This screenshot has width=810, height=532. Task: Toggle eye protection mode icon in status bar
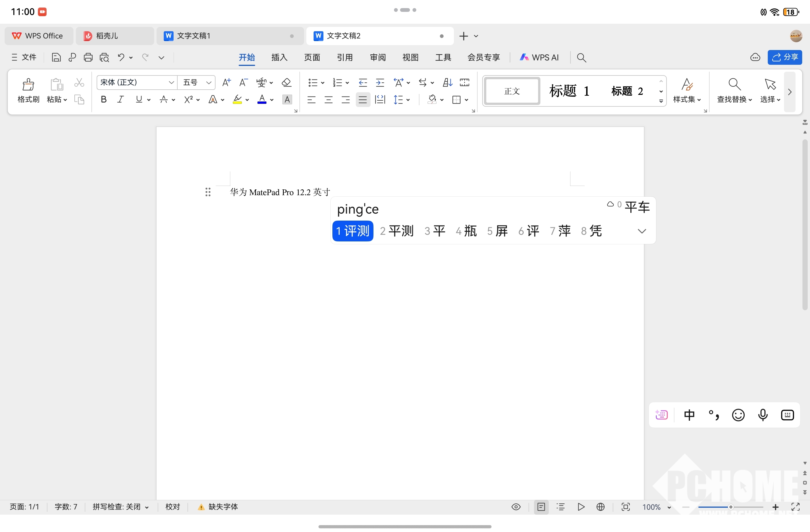pyautogui.click(x=516, y=507)
